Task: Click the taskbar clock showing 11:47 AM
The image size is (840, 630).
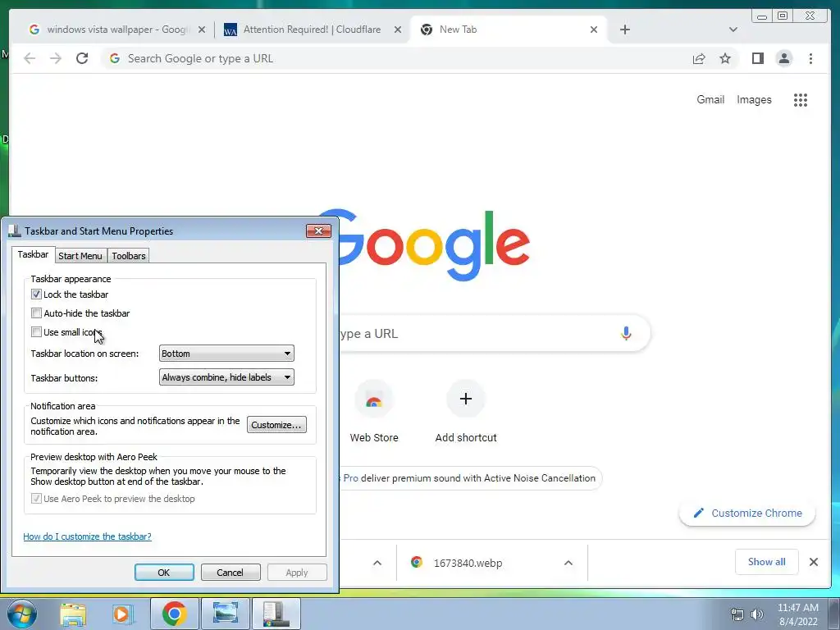Action: (797, 614)
